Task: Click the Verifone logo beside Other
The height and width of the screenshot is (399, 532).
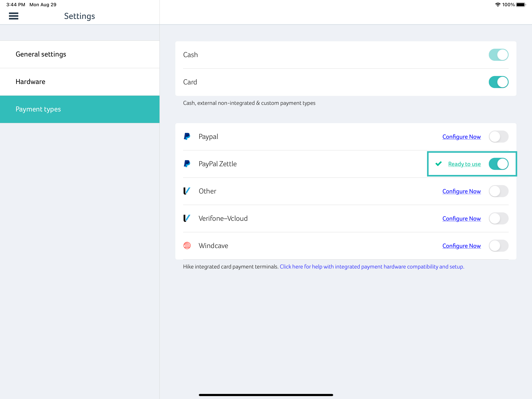Action: [x=187, y=191]
